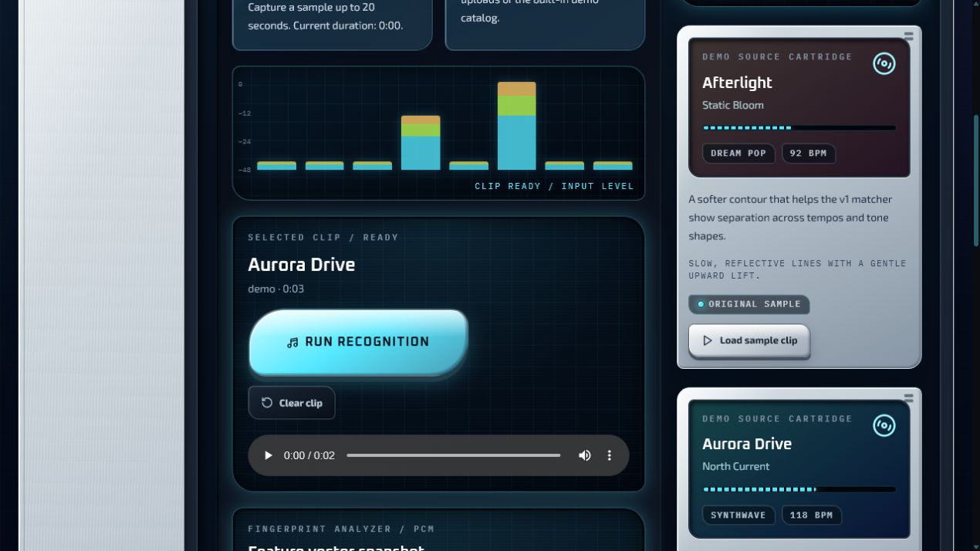Click the North Current artist name
This screenshot has width=980, height=551.
(735, 466)
